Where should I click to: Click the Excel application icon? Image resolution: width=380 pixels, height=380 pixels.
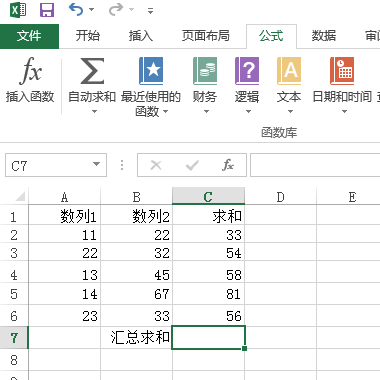18,10
